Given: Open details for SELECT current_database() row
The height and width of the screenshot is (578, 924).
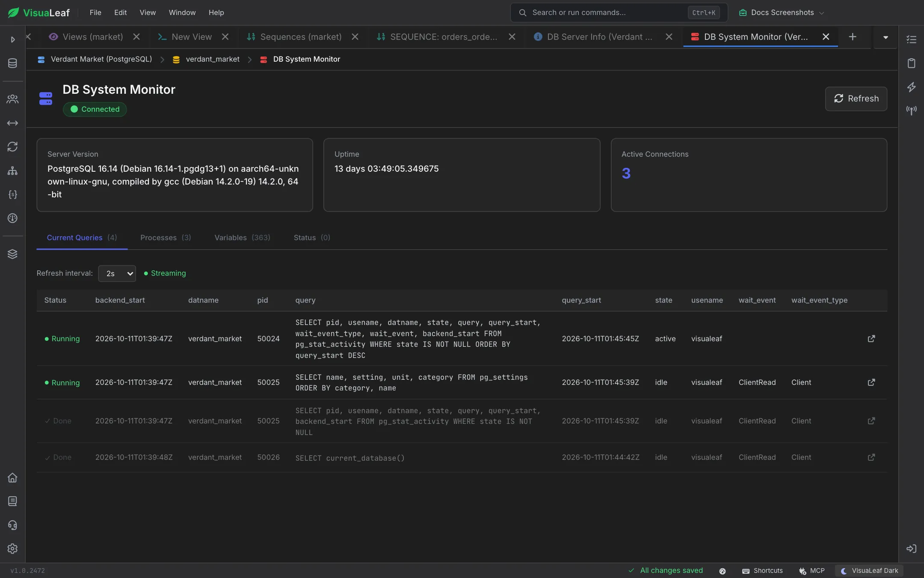Looking at the screenshot, I should point(871,457).
